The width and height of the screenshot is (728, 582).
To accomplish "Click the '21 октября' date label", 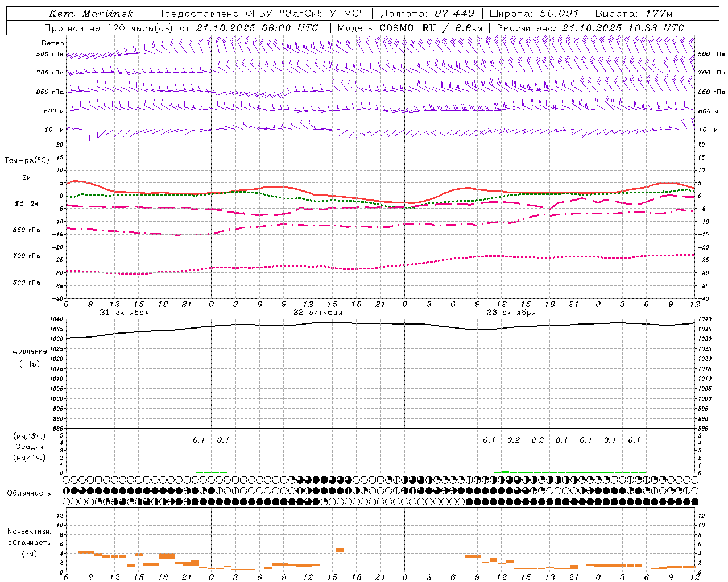I will pos(125,313).
